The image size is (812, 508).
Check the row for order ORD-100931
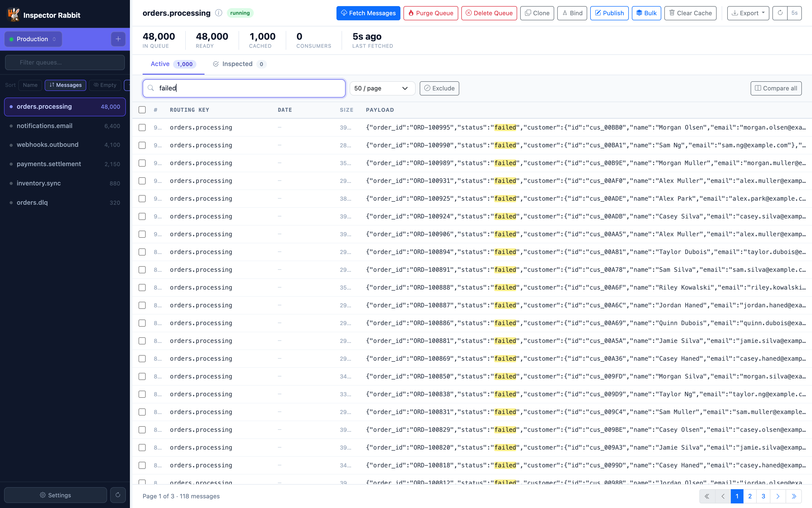tap(142, 181)
